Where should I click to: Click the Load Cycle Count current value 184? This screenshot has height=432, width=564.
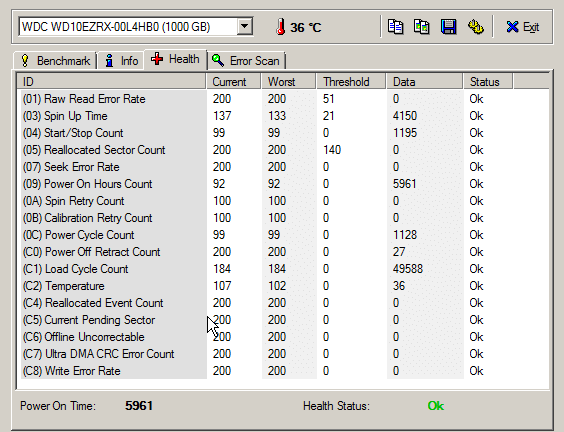pyautogui.click(x=222, y=269)
